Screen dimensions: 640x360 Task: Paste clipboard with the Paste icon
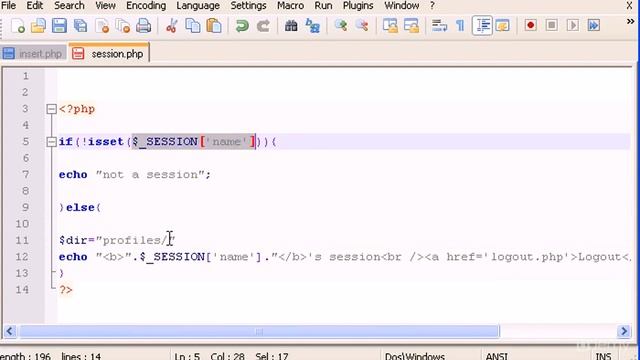(x=214, y=26)
